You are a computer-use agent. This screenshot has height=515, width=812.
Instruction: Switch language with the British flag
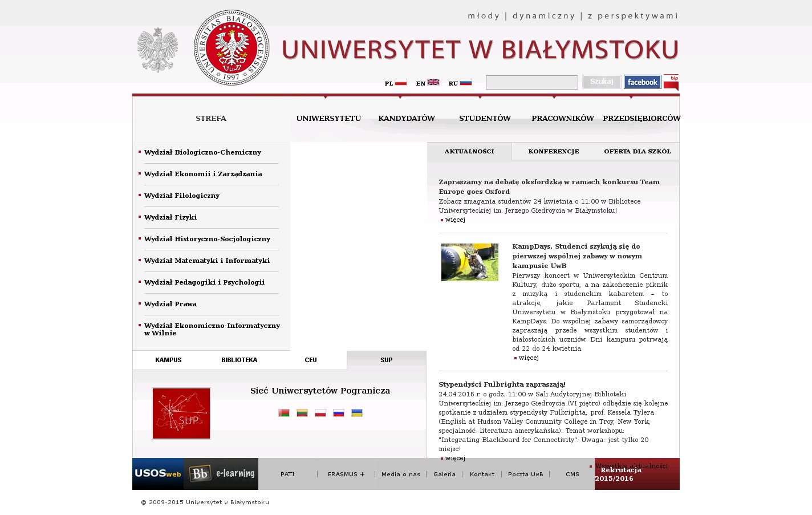coord(433,82)
